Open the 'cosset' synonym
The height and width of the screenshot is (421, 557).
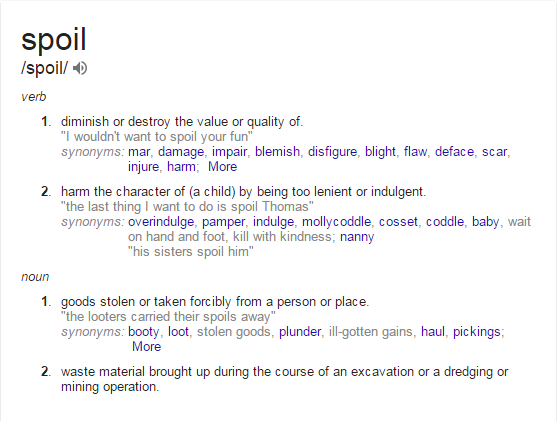(398, 222)
